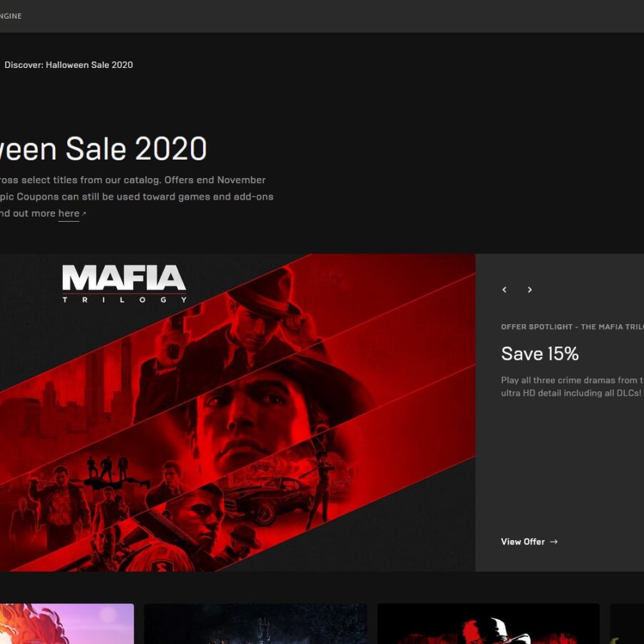Click the Halloween Sale 2020 page title
Viewport: 644px width, 644px height.
(103, 149)
